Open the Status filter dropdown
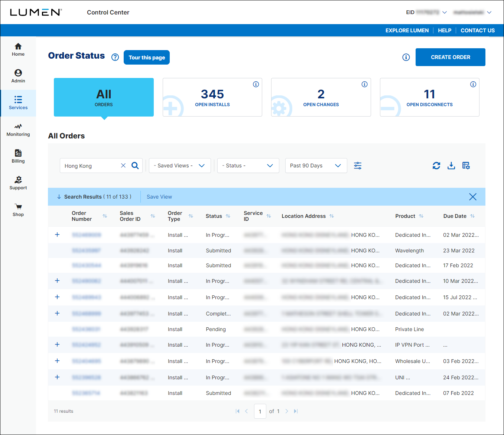Image resolution: width=504 pixels, height=435 pixels. point(248,166)
